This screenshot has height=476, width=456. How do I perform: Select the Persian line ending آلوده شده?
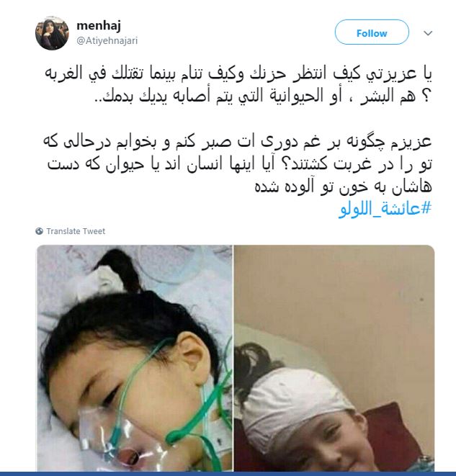tap(343, 187)
